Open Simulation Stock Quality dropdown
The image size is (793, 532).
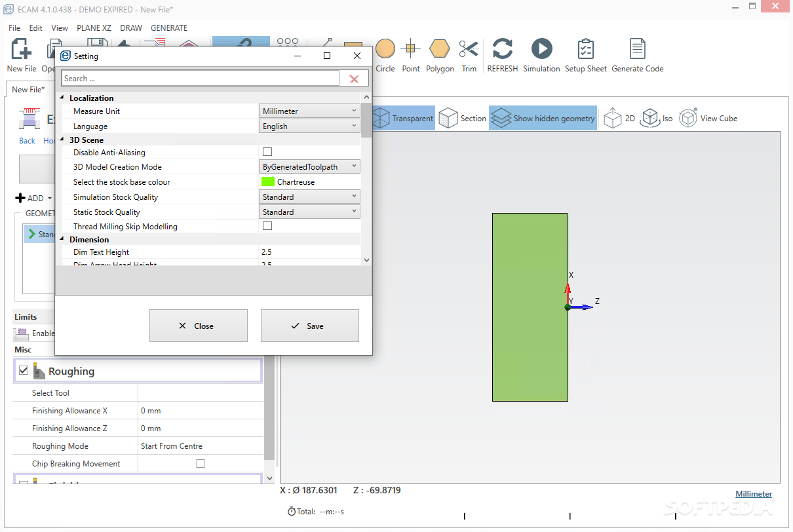point(309,197)
